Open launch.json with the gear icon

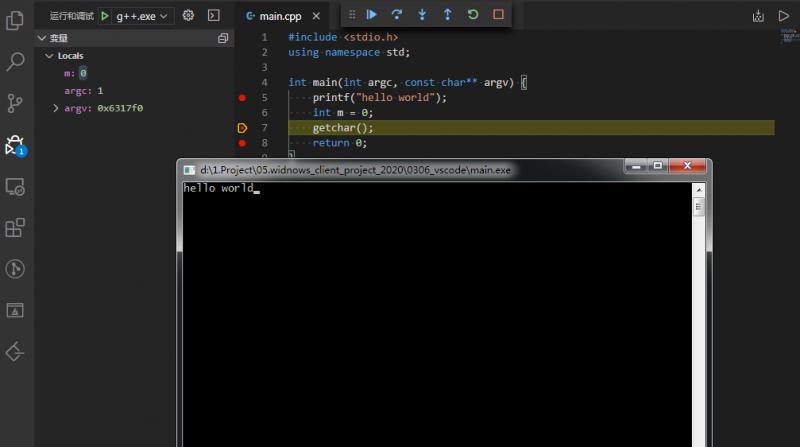(x=188, y=15)
